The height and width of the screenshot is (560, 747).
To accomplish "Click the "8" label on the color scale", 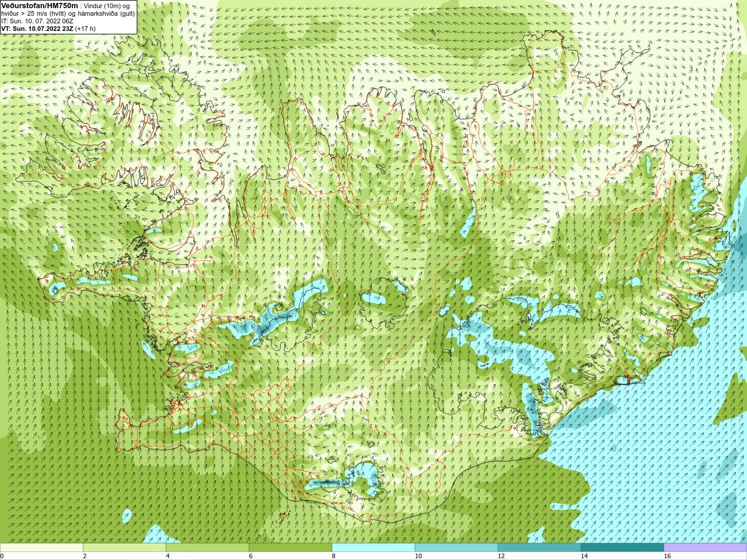I will coord(334,556).
